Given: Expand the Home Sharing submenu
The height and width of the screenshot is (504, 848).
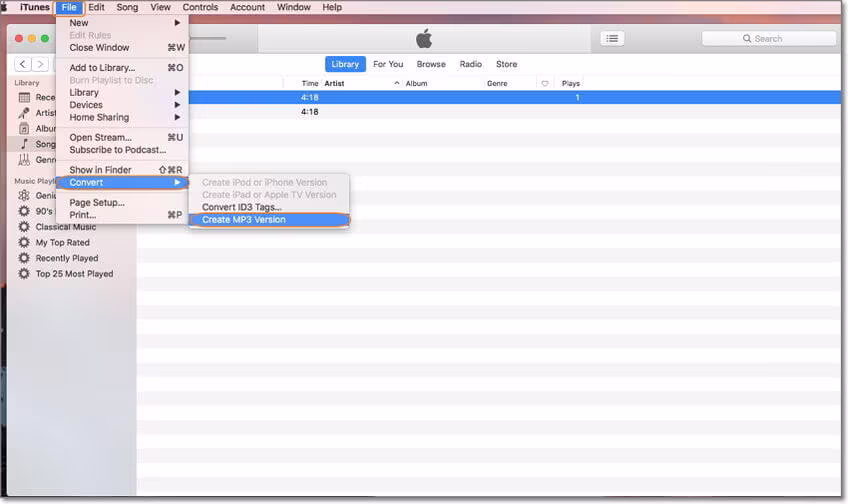Looking at the screenshot, I should [x=122, y=117].
